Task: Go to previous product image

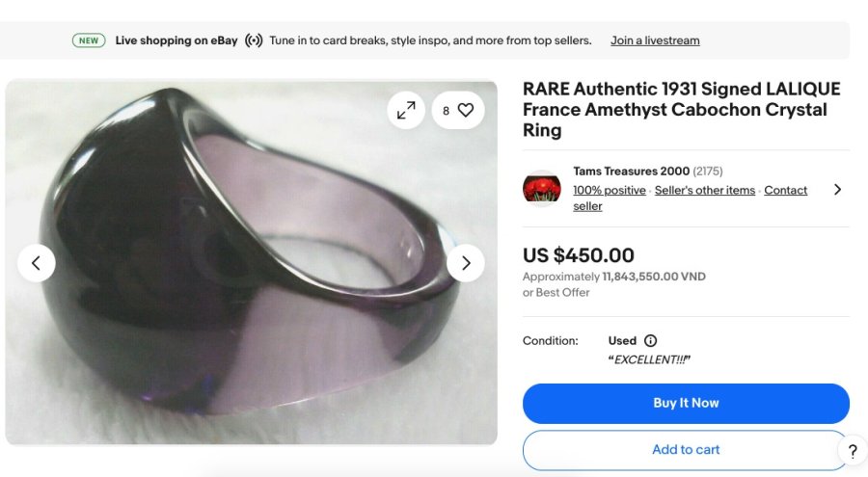Action: pyautogui.click(x=37, y=262)
